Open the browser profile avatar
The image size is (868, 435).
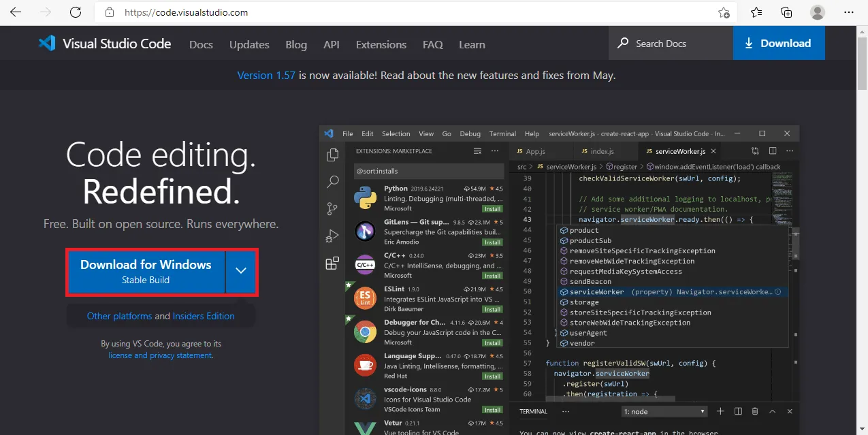click(x=818, y=12)
